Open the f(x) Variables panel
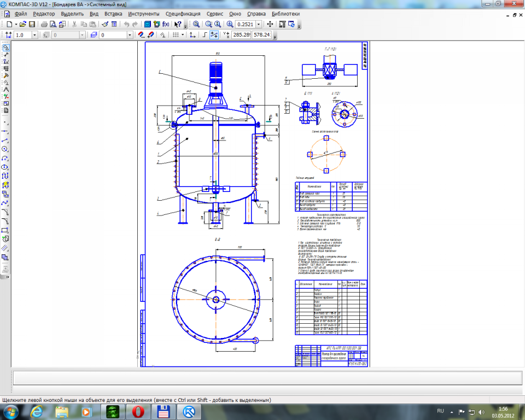Viewport: 525px width, 420px height. pyautogui.click(x=166, y=24)
